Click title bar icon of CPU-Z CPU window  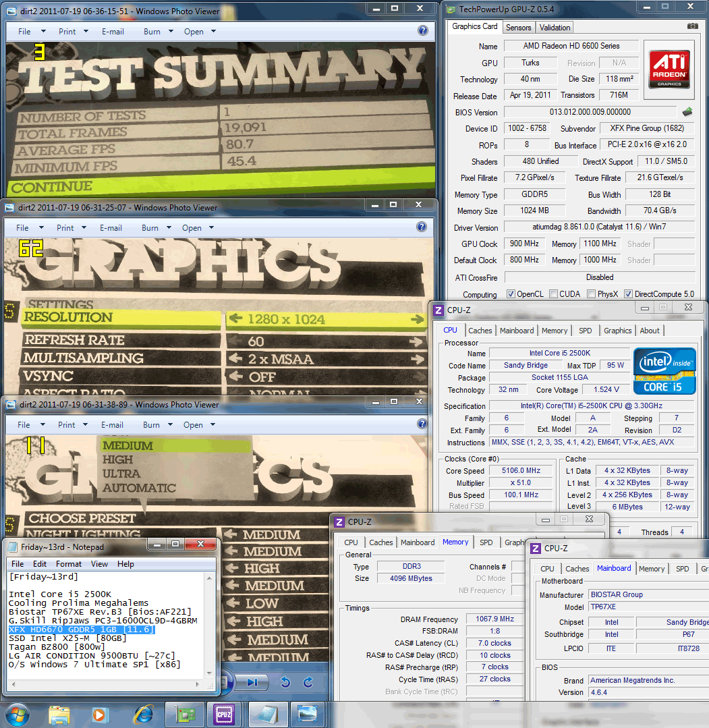tap(438, 310)
